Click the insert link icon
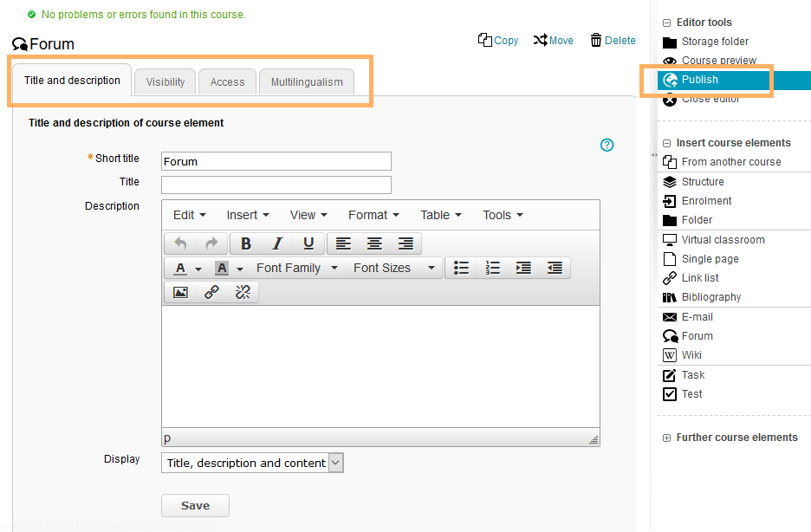Viewport: 811px width, 532px height. pyautogui.click(x=211, y=292)
